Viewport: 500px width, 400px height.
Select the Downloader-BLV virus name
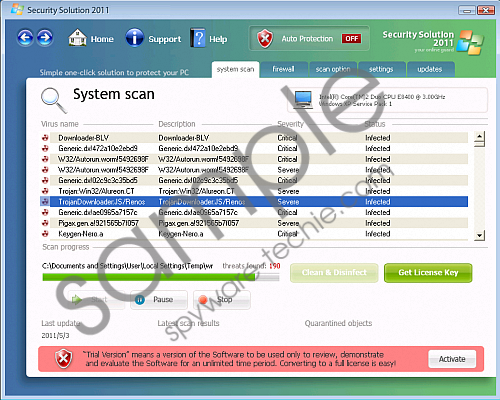click(x=84, y=138)
